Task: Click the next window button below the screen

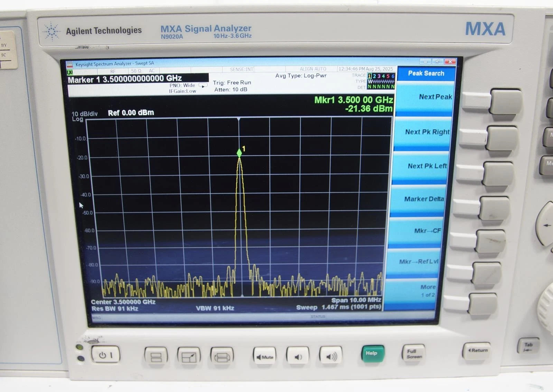Action: (x=222, y=356)
